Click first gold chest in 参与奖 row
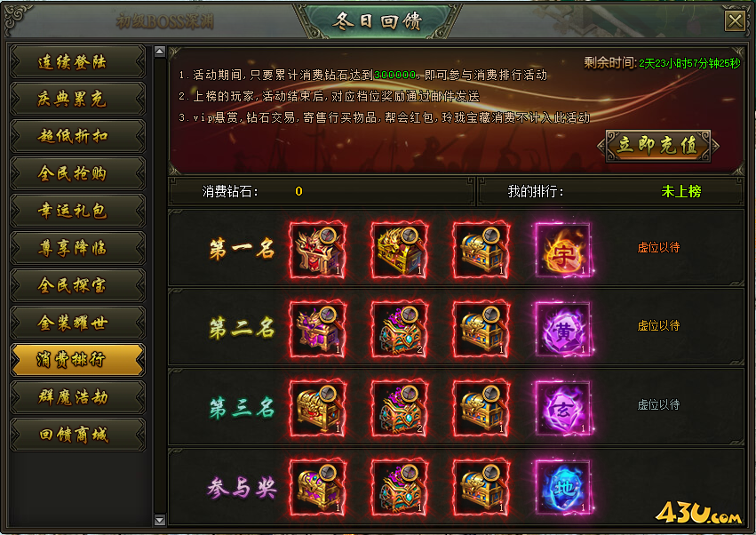Screen dimensions: 756x535 318,487
